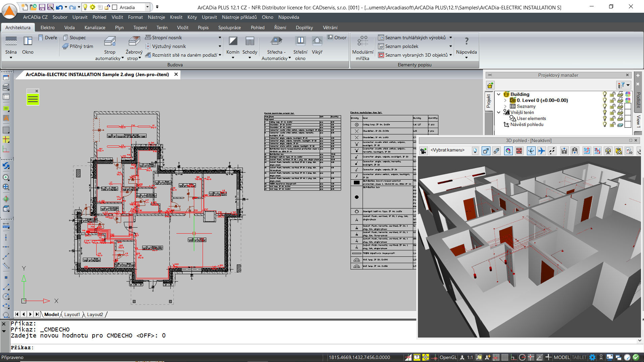Screen dimensions: 644x362
Task: Toggle Seznamy visibility light bulb
Action: coord(605,106)
